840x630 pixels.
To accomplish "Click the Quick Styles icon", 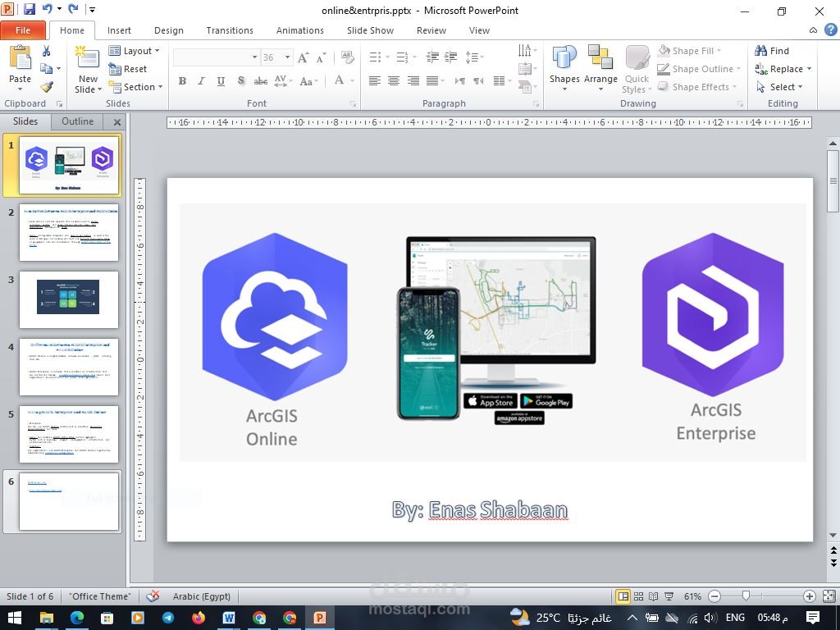I will [637, 58].
